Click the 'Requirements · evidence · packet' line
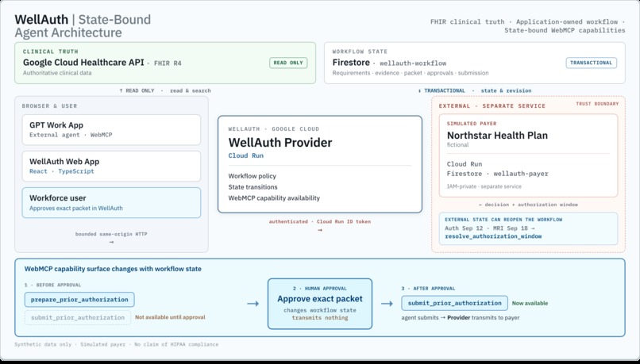The width and height of the screenshot is (640, 364). 411,73
